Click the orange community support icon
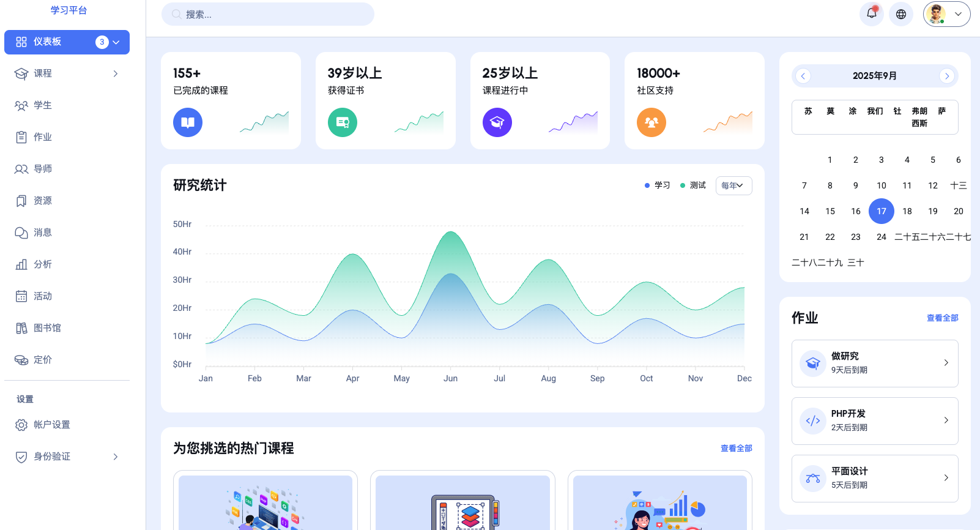Screen dimensions: 980x530 coord(651,122)
